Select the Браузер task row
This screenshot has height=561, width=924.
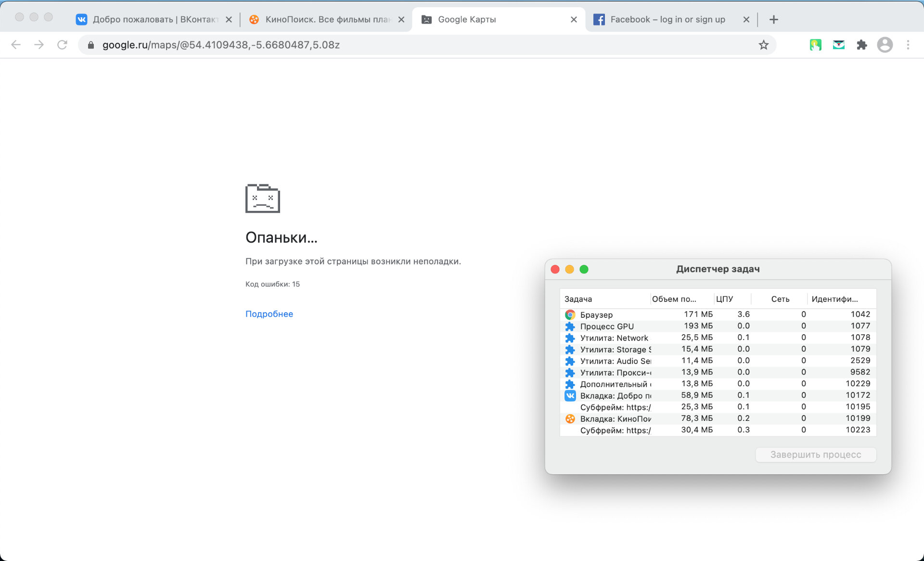point(717,314)
